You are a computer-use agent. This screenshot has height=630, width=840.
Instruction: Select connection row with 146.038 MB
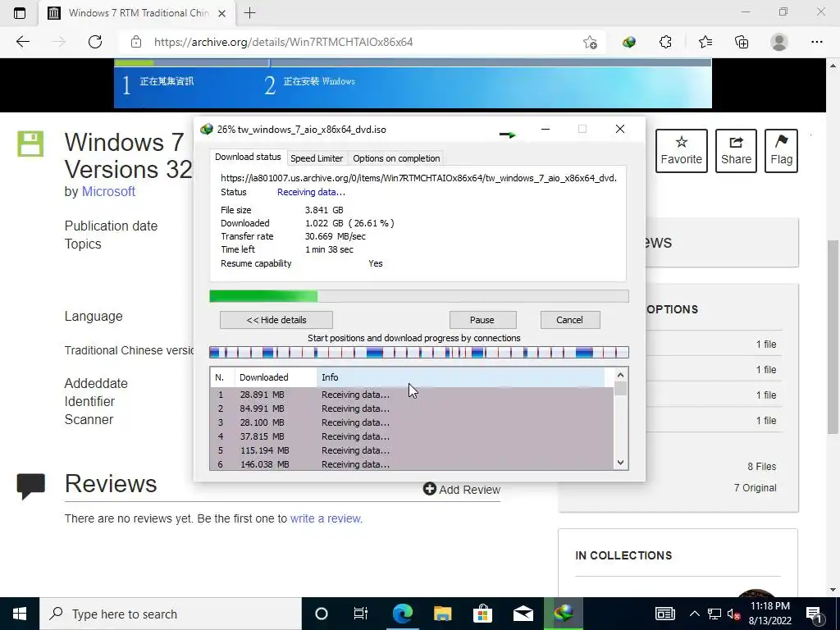click(412, 464)
